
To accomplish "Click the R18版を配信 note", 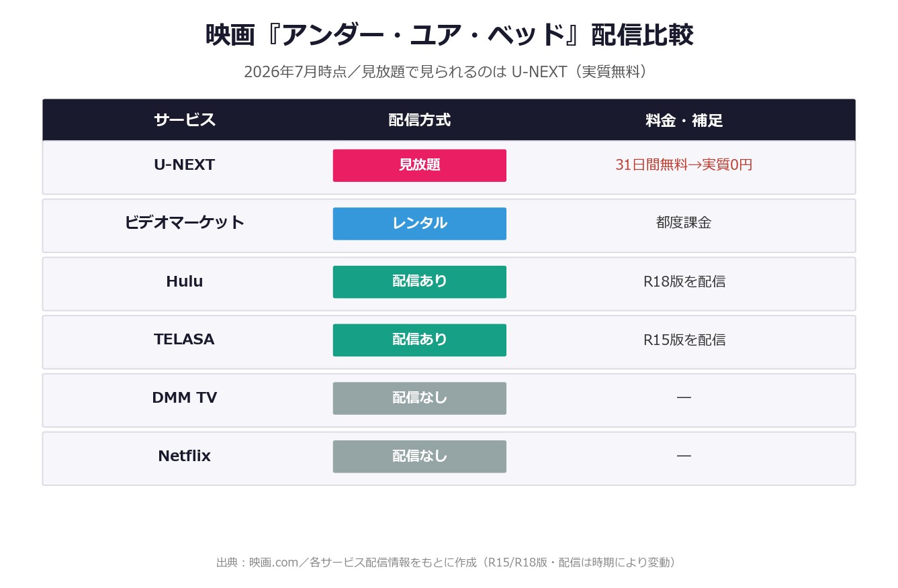I will point(684,282).
